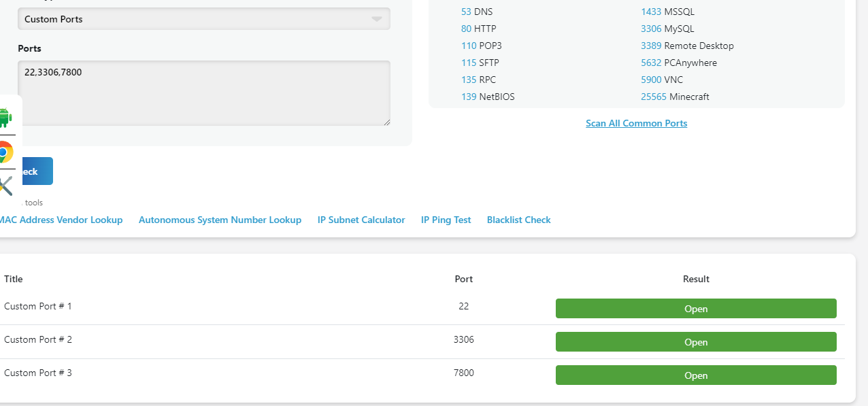Open Autonomous System Number Lookup link
The height and width of the screenshot is (406, 868).
pos(220,220)
